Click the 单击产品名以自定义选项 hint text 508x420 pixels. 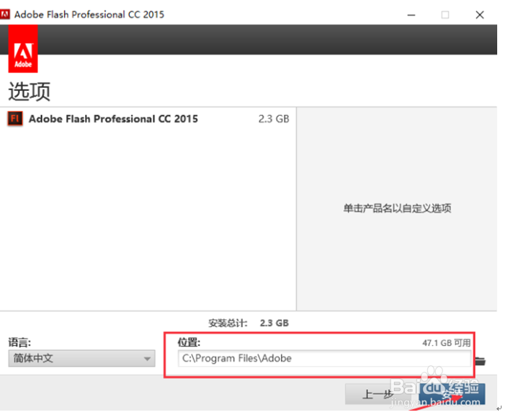(x=397, y=208)
